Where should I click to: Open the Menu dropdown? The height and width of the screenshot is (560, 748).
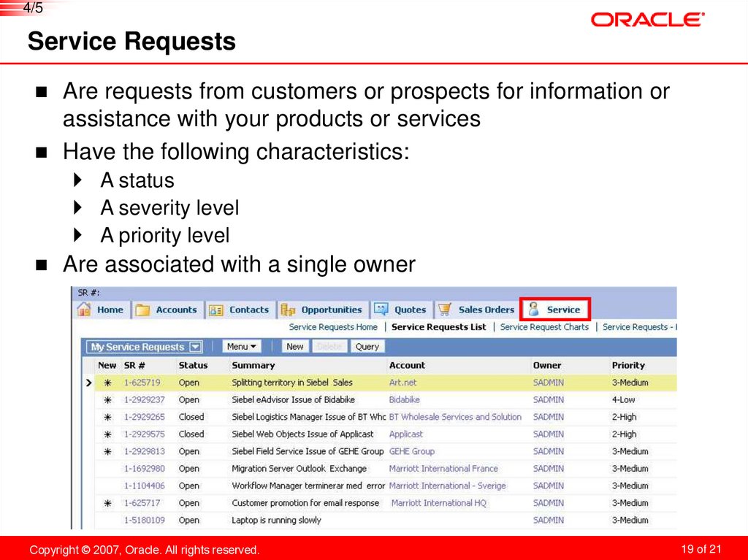pos(242,346)
